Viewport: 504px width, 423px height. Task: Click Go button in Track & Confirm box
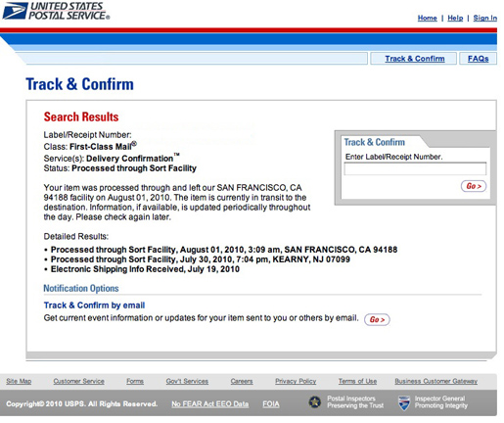click(x=474, y=186)
